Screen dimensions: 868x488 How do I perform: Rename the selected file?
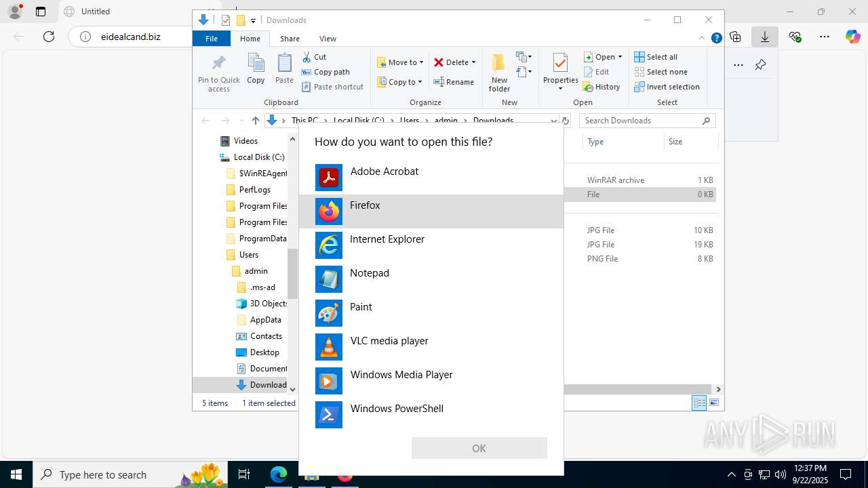point(454,82)
